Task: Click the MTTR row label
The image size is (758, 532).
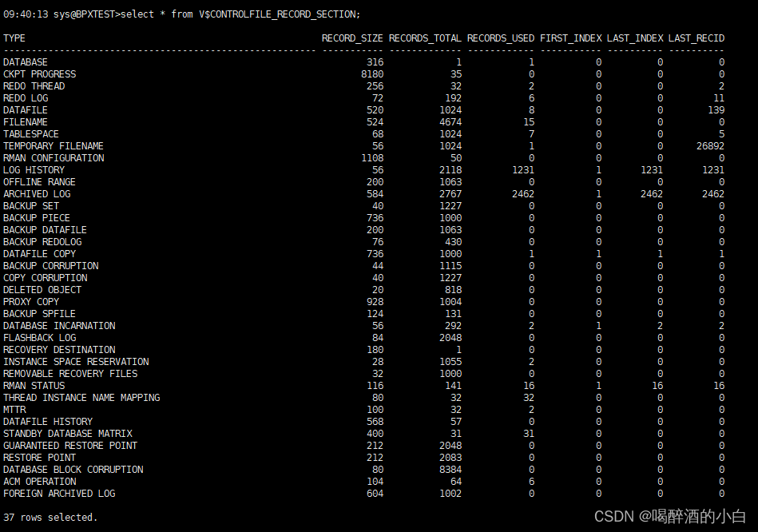Action: (14, 410)
